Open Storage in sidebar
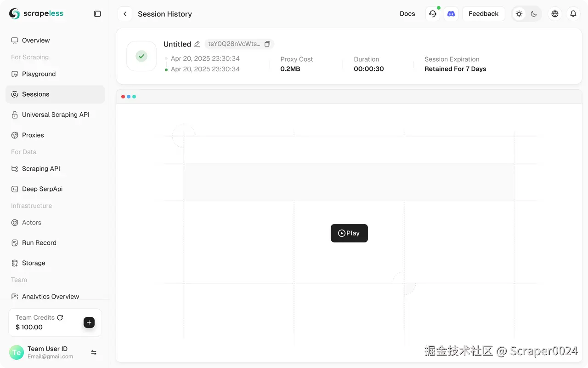 click(x=55, y=263)
